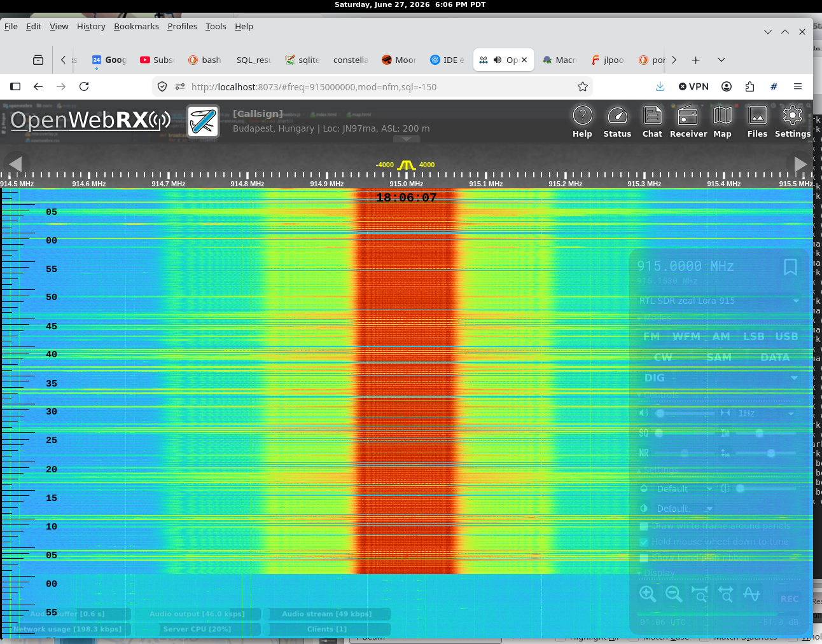Open the Files icon
The height and width of the screenshot is (644, 822).
[x=757, y=121]
